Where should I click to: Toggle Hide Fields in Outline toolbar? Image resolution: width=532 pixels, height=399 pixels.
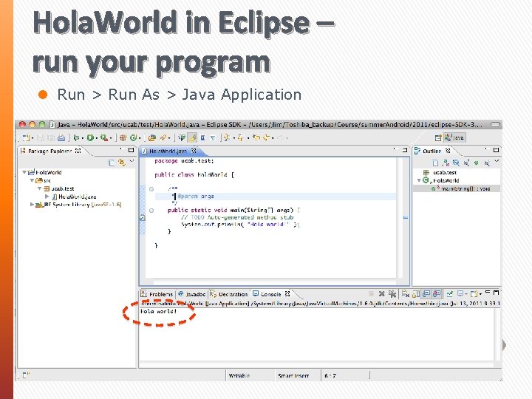coord(457,163)
